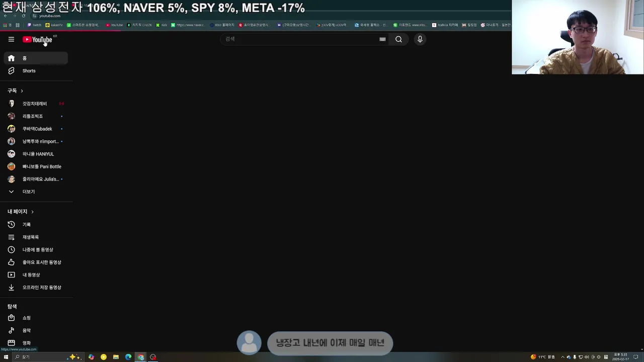The image size is (644, 362).
Task: Open 나중에 볼 동영상
Action: pyautogui.click(x=36, y=250)
